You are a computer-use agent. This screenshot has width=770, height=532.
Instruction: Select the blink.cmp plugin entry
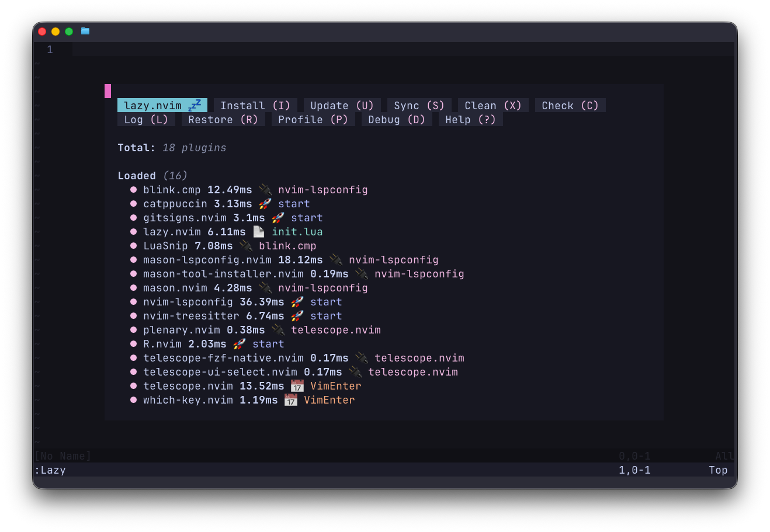(172, 190)
